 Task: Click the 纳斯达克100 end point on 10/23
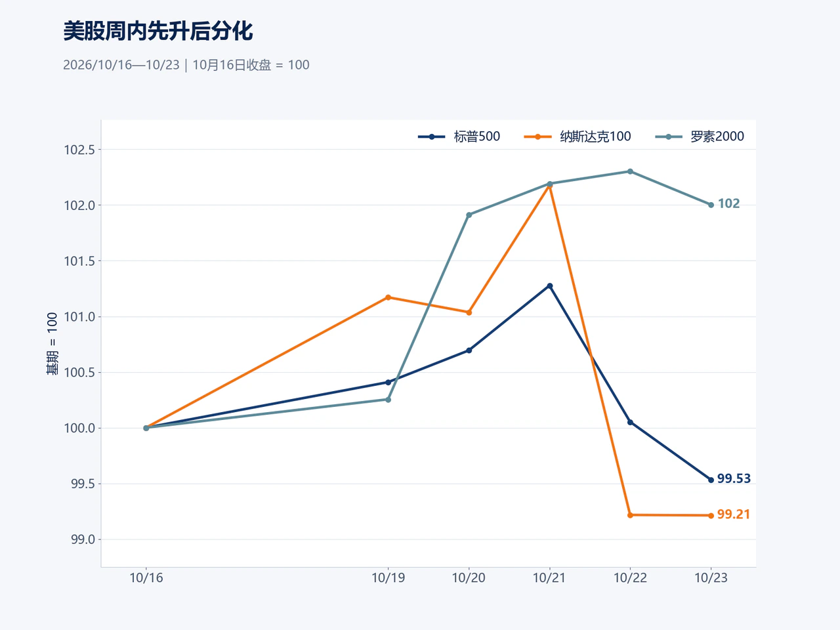click(711, 516)
